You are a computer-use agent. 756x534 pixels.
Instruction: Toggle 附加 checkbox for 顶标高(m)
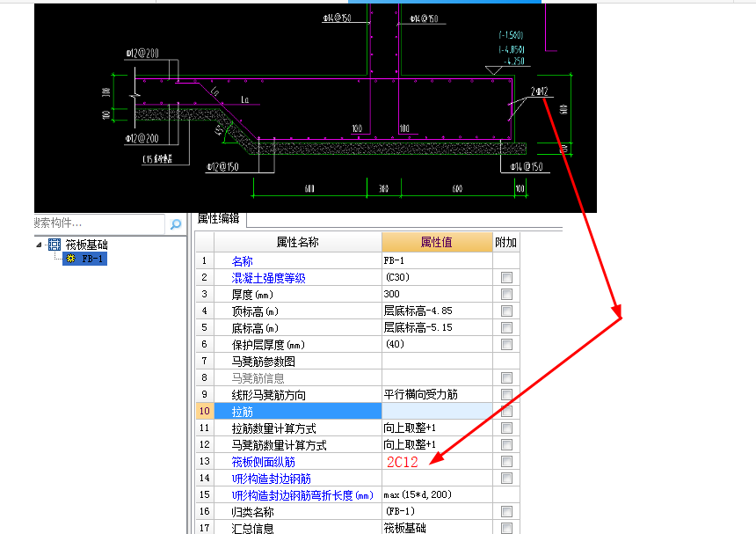coord(506,311)
